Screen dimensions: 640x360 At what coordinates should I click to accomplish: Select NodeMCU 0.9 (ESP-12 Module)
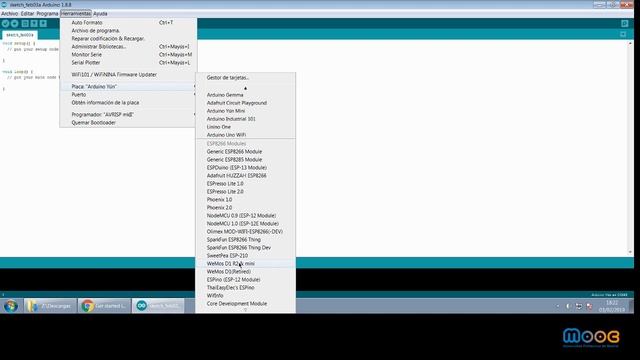pos(245,216)
